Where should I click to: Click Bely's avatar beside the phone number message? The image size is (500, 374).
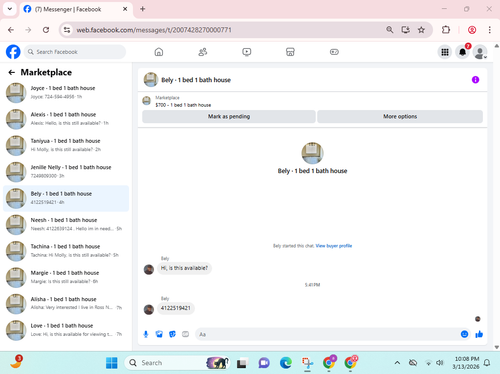[x=149, y=309]
